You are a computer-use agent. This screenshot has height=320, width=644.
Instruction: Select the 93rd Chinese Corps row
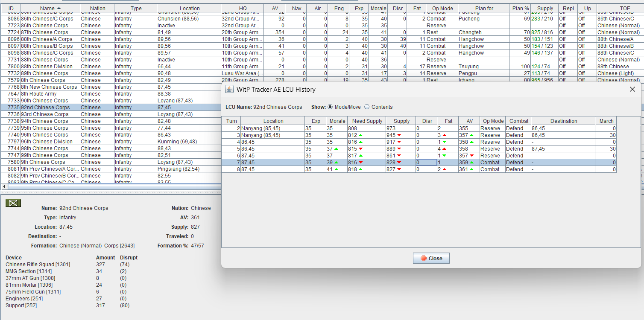pyautogui.click(x=111, y=114)
